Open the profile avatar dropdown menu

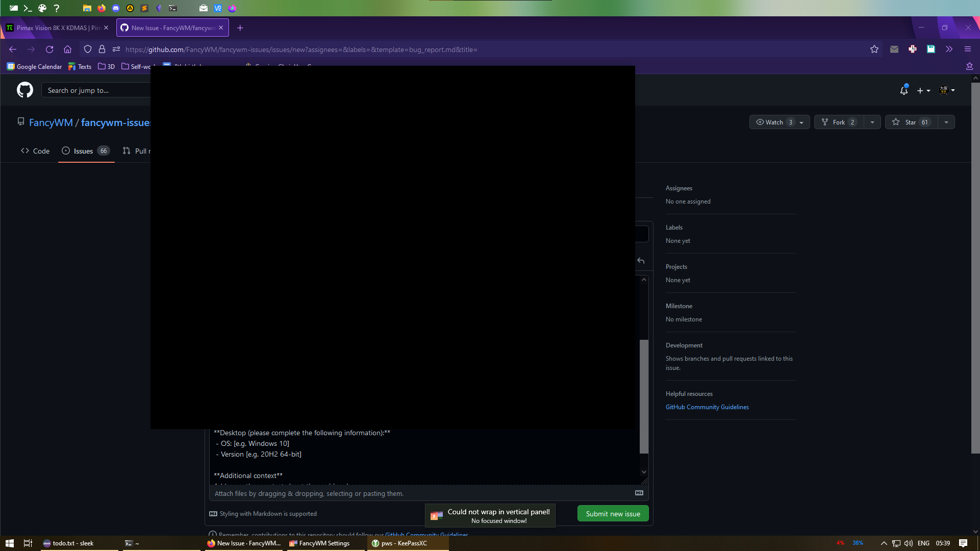[947, 90]
